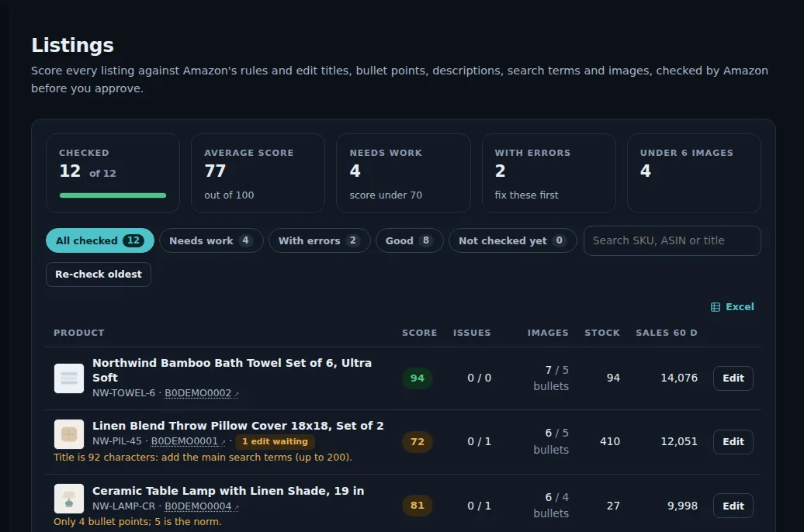Edit the Linen Blend Throw Pillow listing
This screenshot has height=532, width=804.
(x=733, y=442)
